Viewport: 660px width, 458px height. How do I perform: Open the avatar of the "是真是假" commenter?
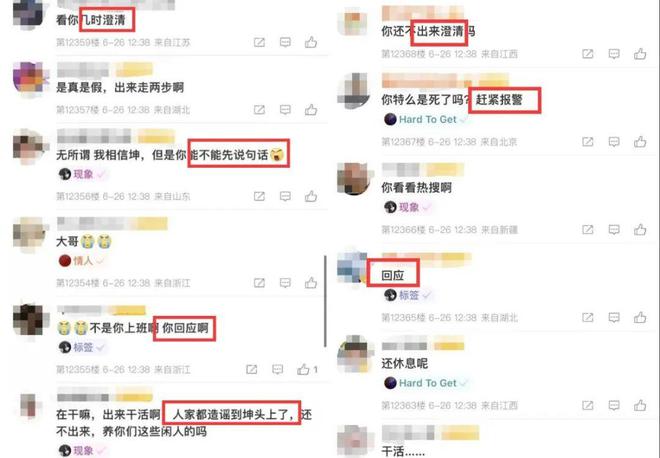click(29, 79)
